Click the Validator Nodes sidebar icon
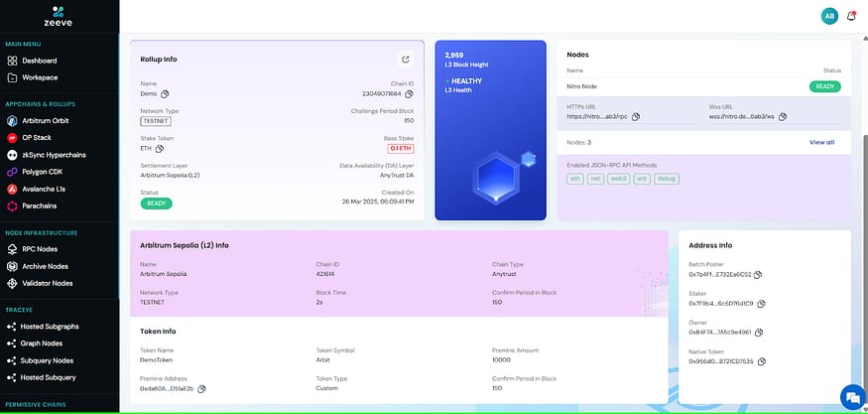Image resolution: width=868 pixels, height=414 pixels. 12,283
